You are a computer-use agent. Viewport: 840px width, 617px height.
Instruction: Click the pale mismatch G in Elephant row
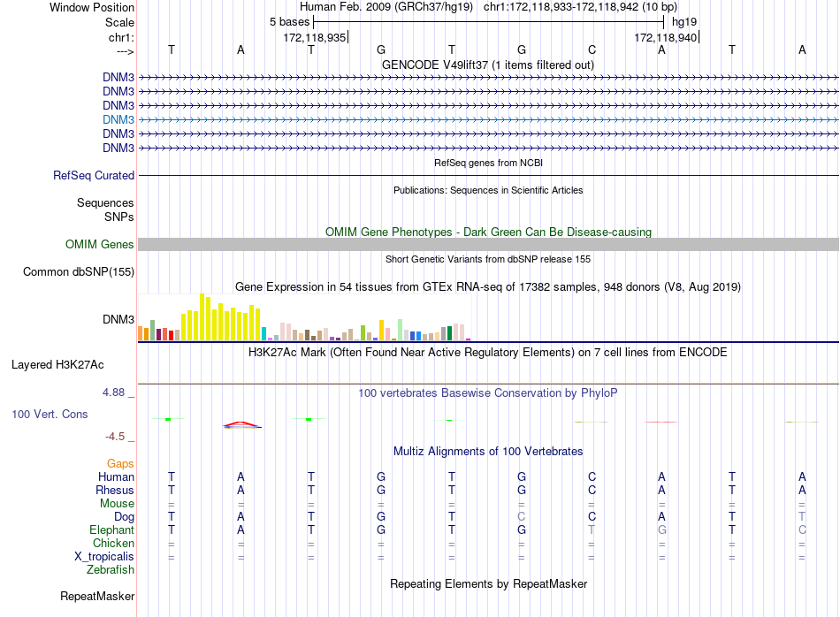pyautogui.click(x=662, y=529)
